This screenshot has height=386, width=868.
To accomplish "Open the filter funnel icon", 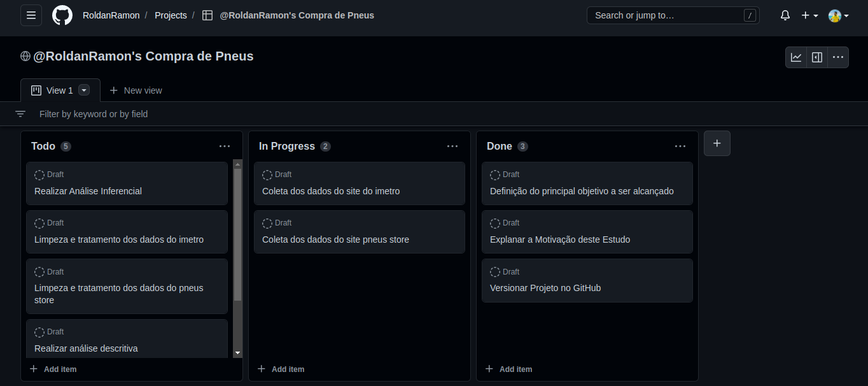I will tap(20, 113).
